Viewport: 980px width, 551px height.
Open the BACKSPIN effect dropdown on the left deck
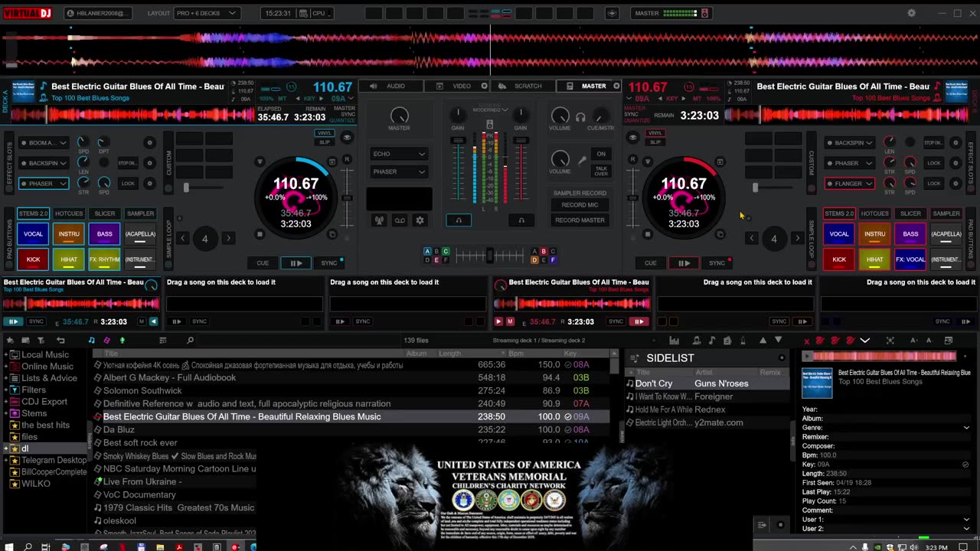pyautogui.click(x=44, y=163)
